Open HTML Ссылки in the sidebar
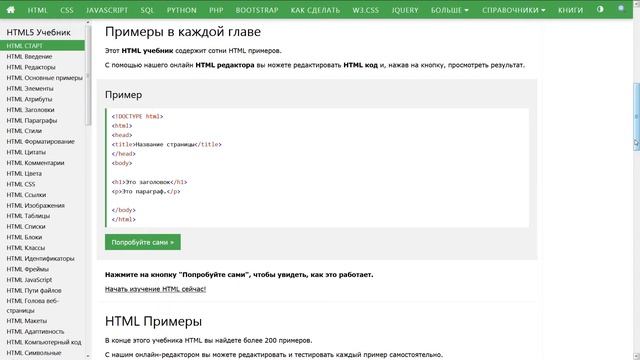 [x=26, y=195]
